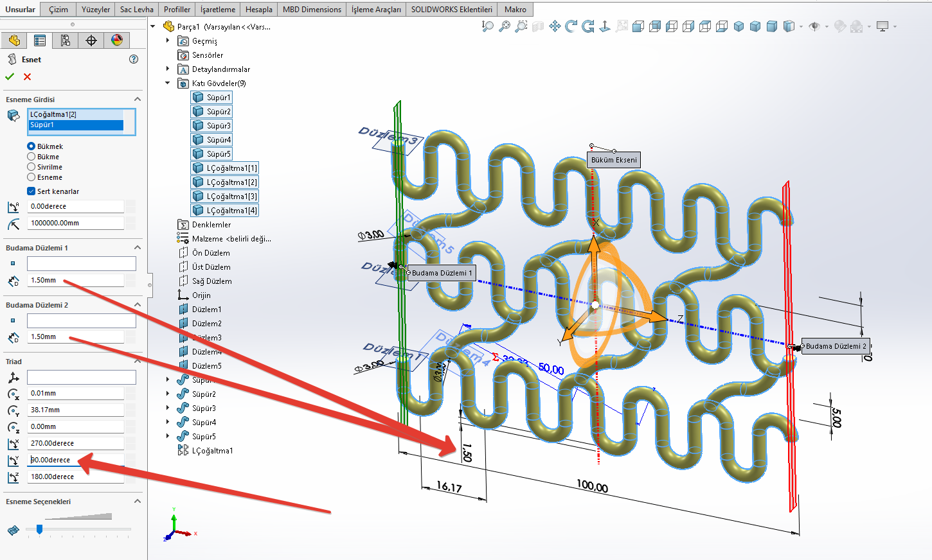Click the bend angle 0.00derece field
Screen dimensions: 932x560
pyautogui.click(x=76, y=207)
